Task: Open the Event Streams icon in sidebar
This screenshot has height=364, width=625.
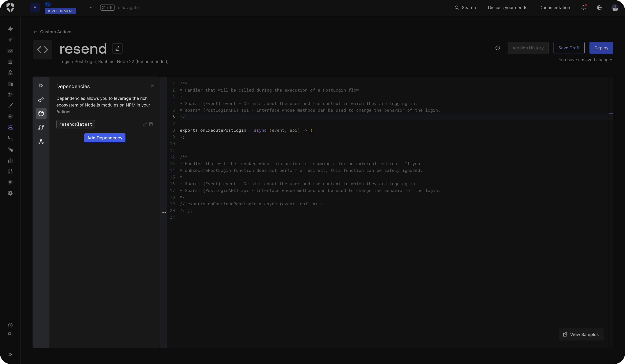Action: [x=10, y=149]
